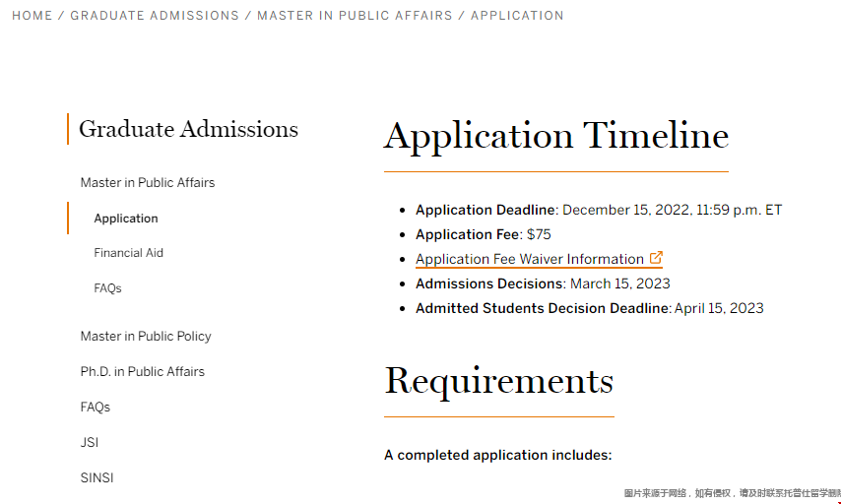
Task: Click the APPLICATION breadcrumb item
Action: (x=517, y=16)
